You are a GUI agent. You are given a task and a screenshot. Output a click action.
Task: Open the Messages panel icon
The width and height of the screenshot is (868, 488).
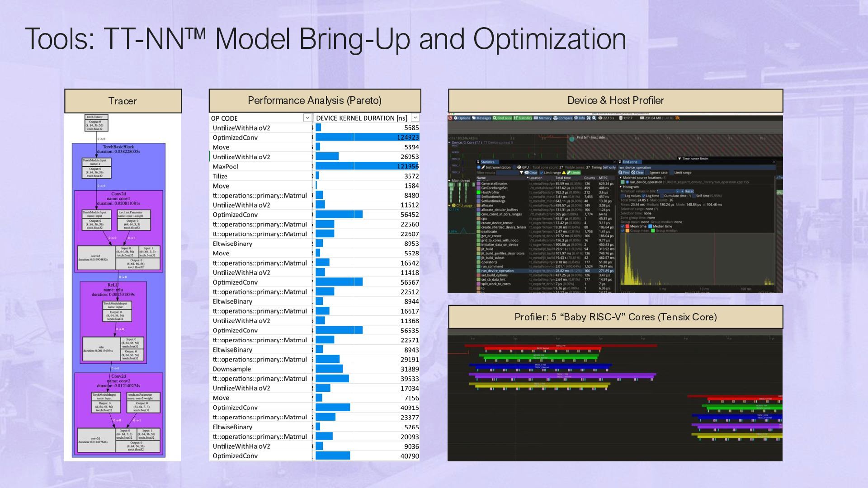click(481, 118)
